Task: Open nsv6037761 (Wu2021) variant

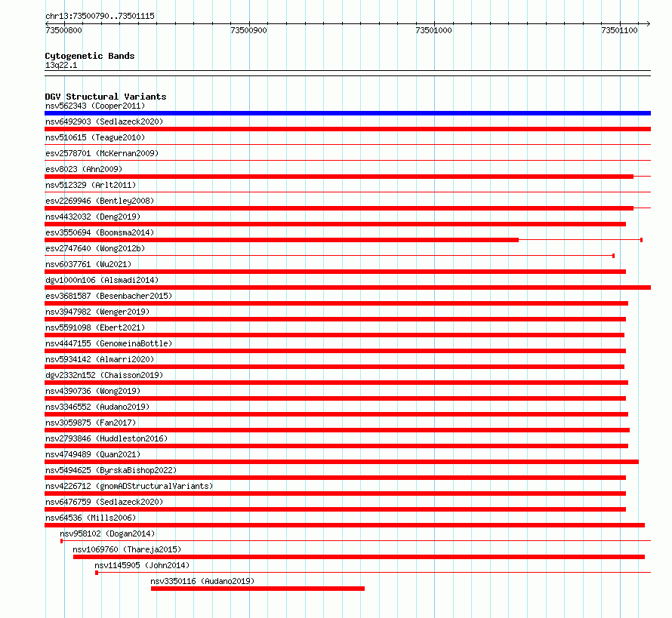Action: click(88, 264)
